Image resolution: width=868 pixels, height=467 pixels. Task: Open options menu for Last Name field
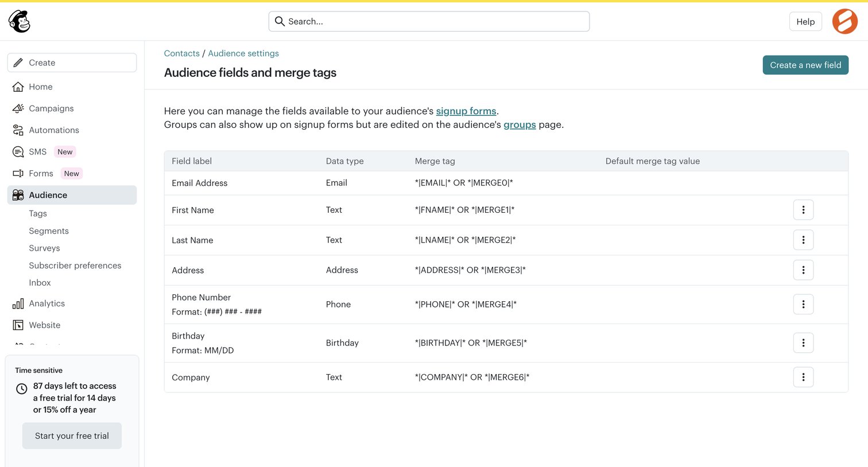coord(803,240)
